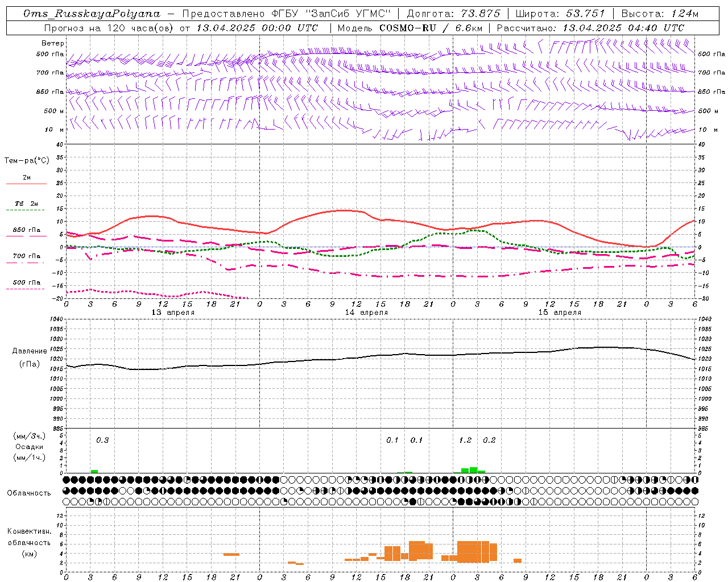This screenshot has height=582, width=728.
Task: Click the '0.3' precipitation value
Action: (102, 440)
